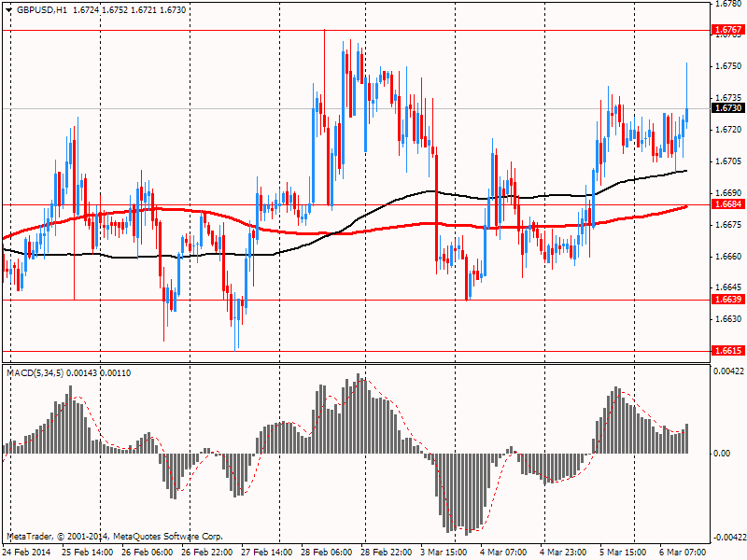Select the 28 Feb 06:00 time label
The image size is (747, 560).
tap(329, 553)
